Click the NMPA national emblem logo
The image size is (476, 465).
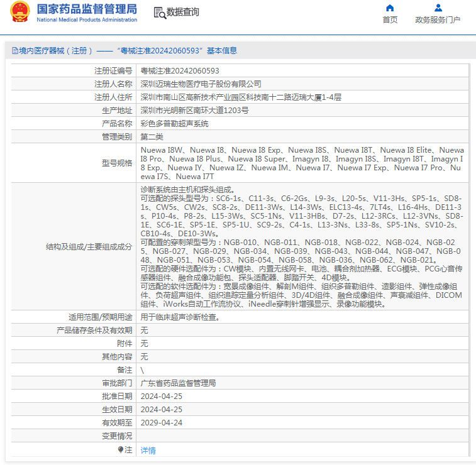[x=19, y=13]
